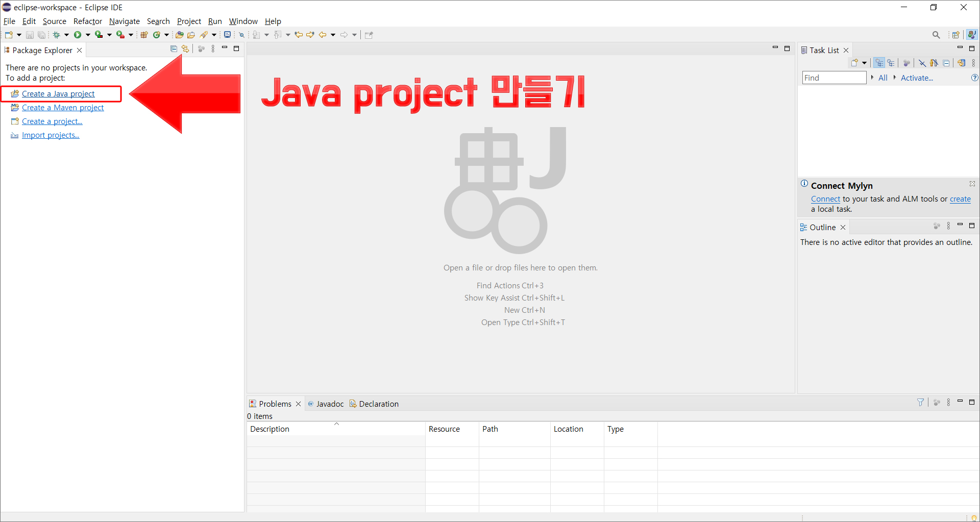
Task: Open the Run dropdown arrow
Action: pyautogui.click(x=88, y=35)
